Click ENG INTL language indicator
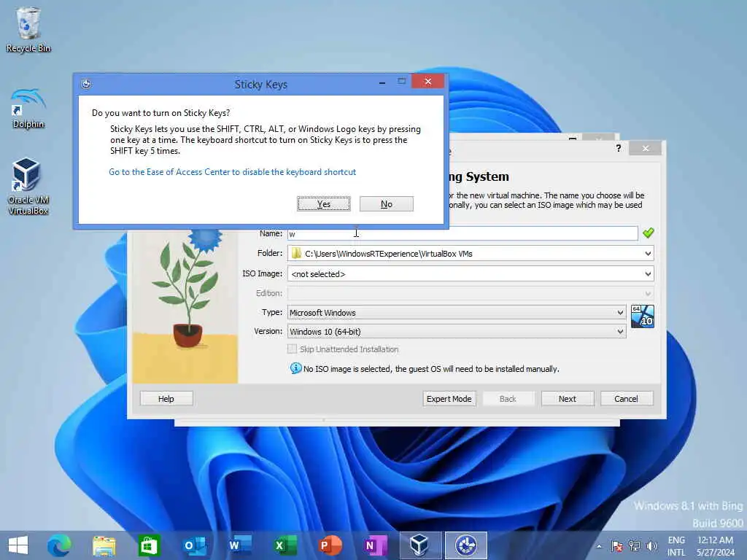The height and width of the screenshot is (560, 747). [676, 546]
